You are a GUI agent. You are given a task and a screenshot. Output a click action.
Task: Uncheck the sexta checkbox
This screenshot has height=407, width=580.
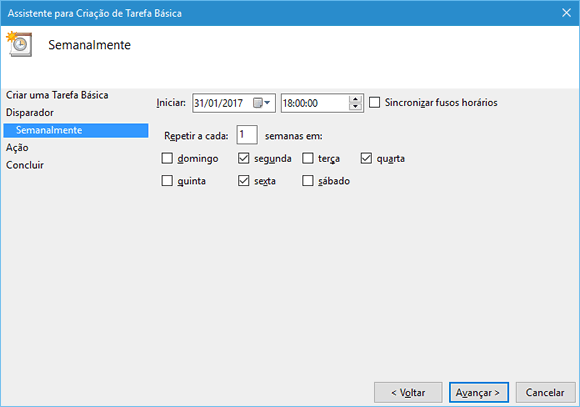pyautogui.click(x=243, y=181)
